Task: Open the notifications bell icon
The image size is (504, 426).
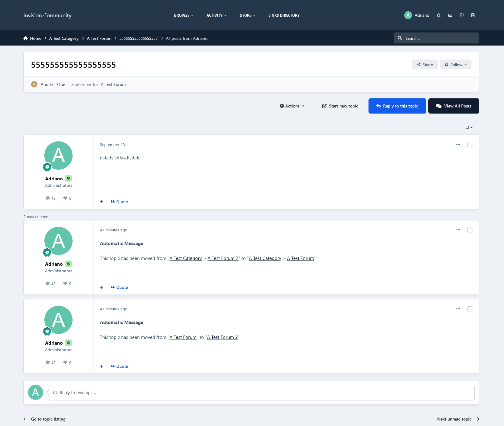Action: tap(438, 15)
